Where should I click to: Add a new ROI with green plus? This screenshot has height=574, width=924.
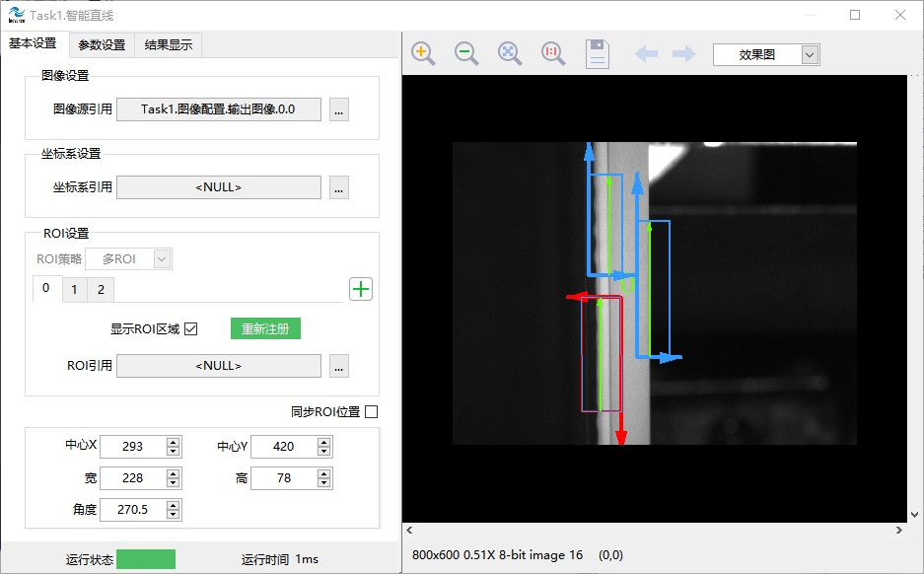[361, 289]
